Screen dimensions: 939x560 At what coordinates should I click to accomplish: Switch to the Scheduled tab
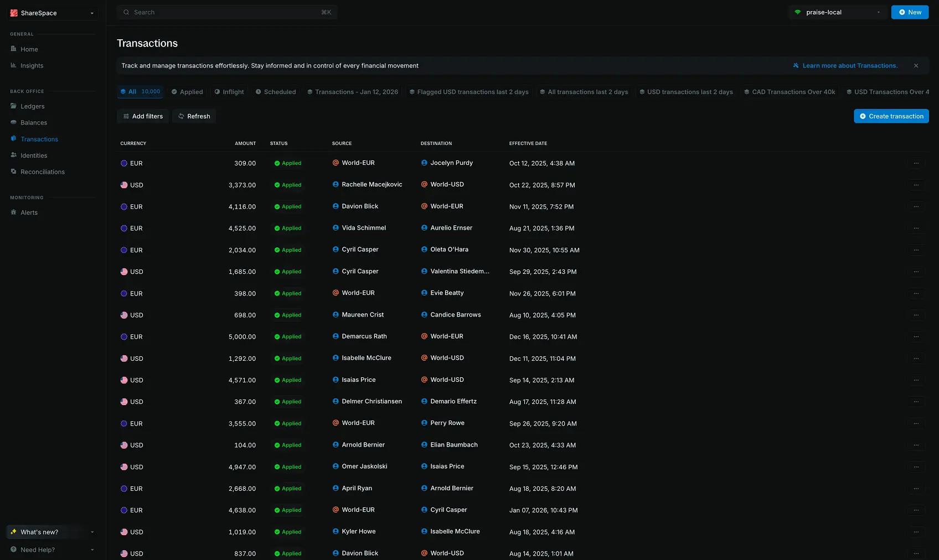pos(276,92)
